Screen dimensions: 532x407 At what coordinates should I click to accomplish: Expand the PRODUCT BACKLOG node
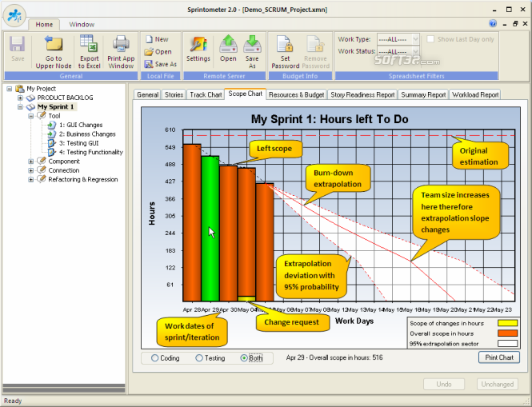[x=20, y=98]
